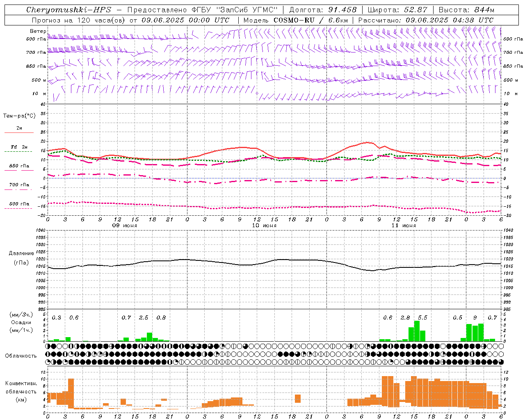
Task: Select the (мм/1ч.) precipitation unit label
Action: pos(21,330)
